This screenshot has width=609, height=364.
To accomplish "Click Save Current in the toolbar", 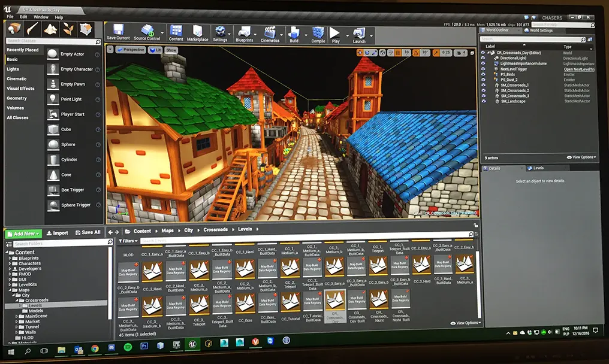I will point(118,32).
